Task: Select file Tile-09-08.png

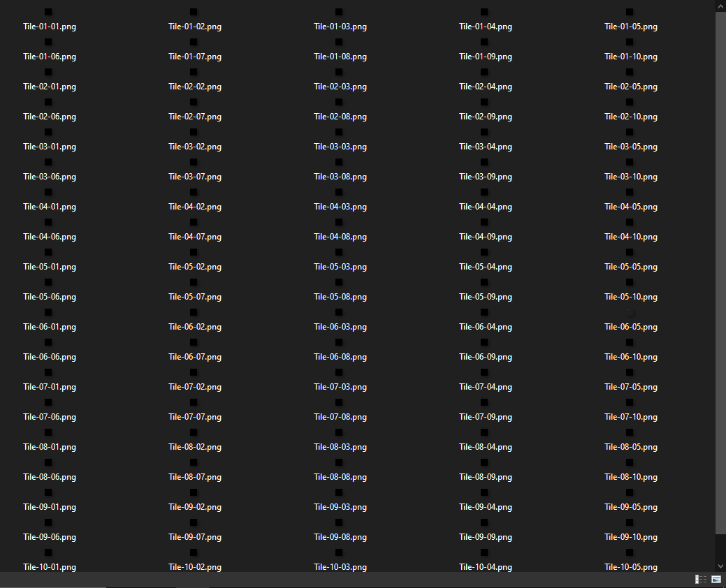Action: (x=340, y=538)
